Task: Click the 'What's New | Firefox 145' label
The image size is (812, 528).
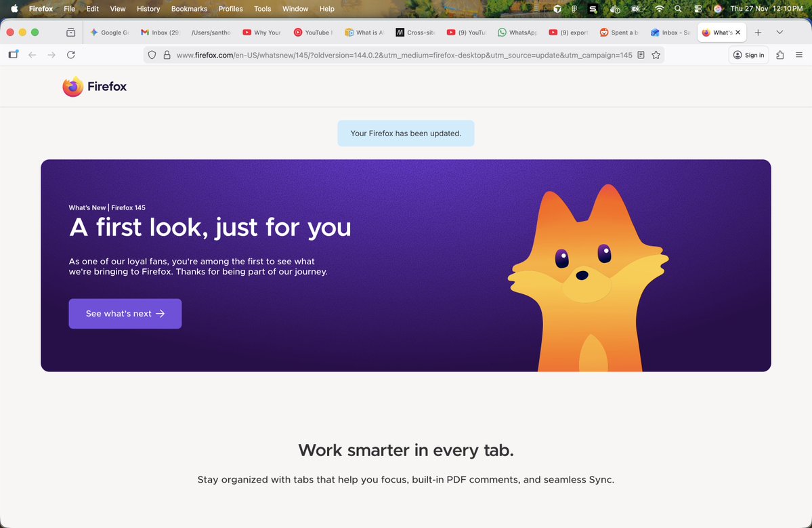Action: pos(107,207)
